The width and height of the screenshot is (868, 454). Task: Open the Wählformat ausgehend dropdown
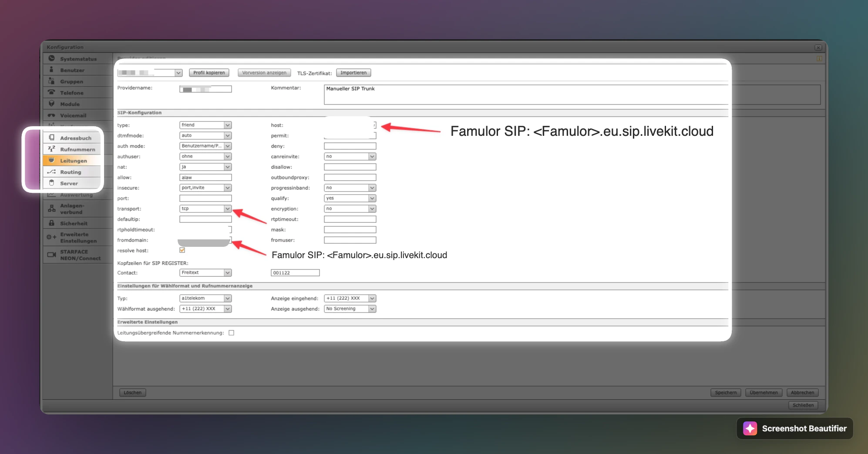[205, 309]
